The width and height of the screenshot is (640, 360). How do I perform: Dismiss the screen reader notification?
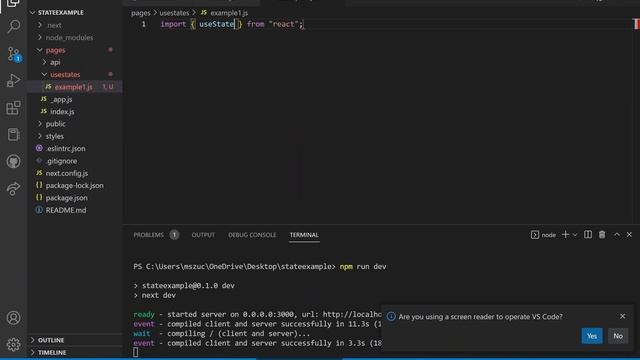click(622, 316)
